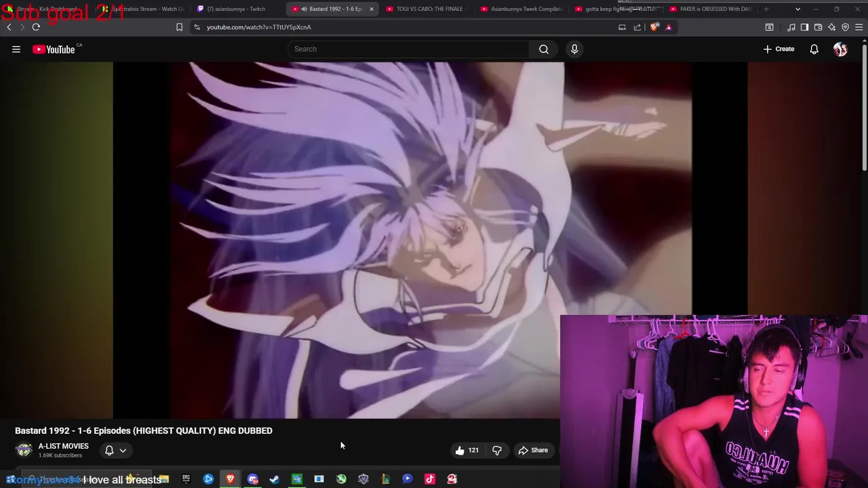Viewport: 868px width, 488px height.
Task: Click the YouTube search magnifier button
Action: pyautogui.click(x=544, y=49)
